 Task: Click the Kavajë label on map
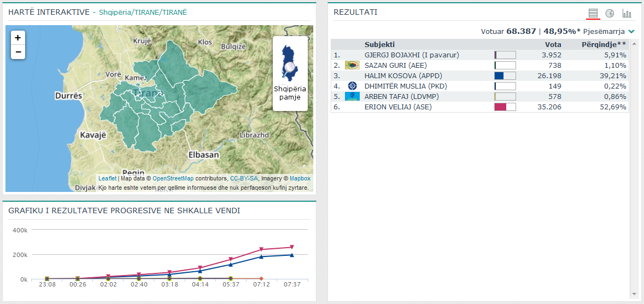[x=93, y=135]
